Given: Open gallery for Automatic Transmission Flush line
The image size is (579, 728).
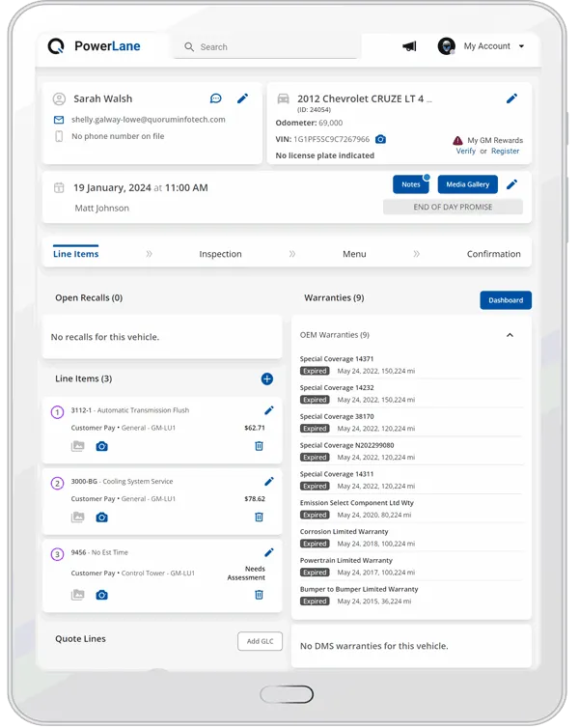Looking at the screenshot, I should coord(77,446).
